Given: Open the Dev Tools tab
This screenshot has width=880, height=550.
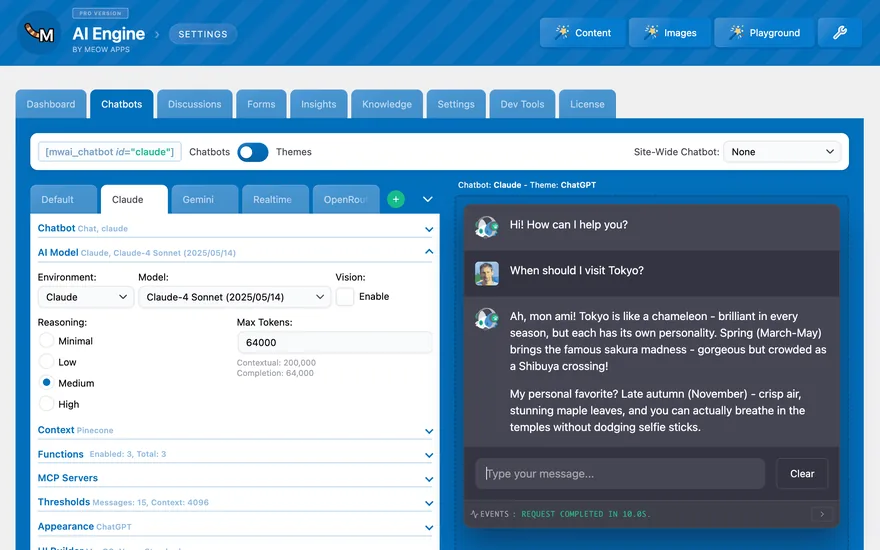Looking at the screenshot, I should [x=522, y=104].
